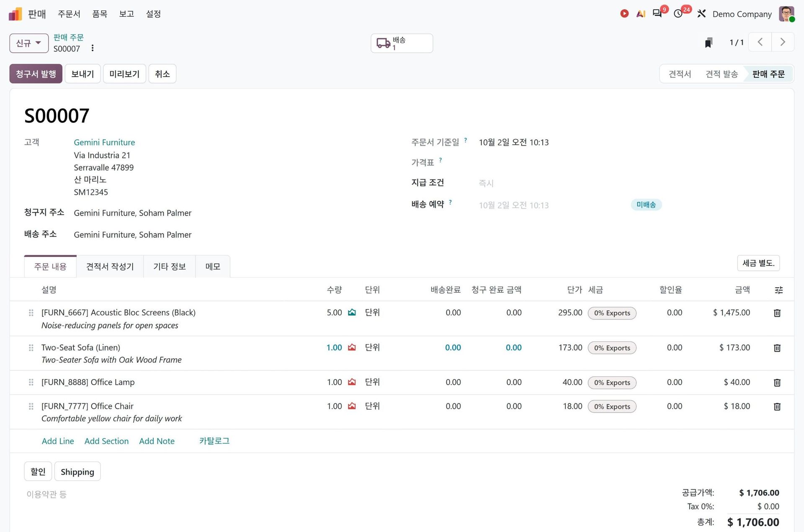Open the 보고 menu
This screenshot has height=532, width=804.
(126, 14)
